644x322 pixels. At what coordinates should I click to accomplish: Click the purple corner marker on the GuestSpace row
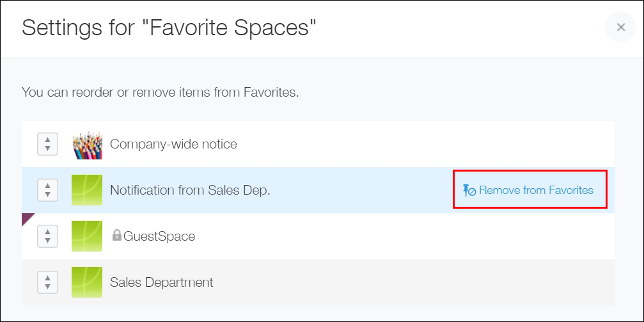click(x=27, y=218)
